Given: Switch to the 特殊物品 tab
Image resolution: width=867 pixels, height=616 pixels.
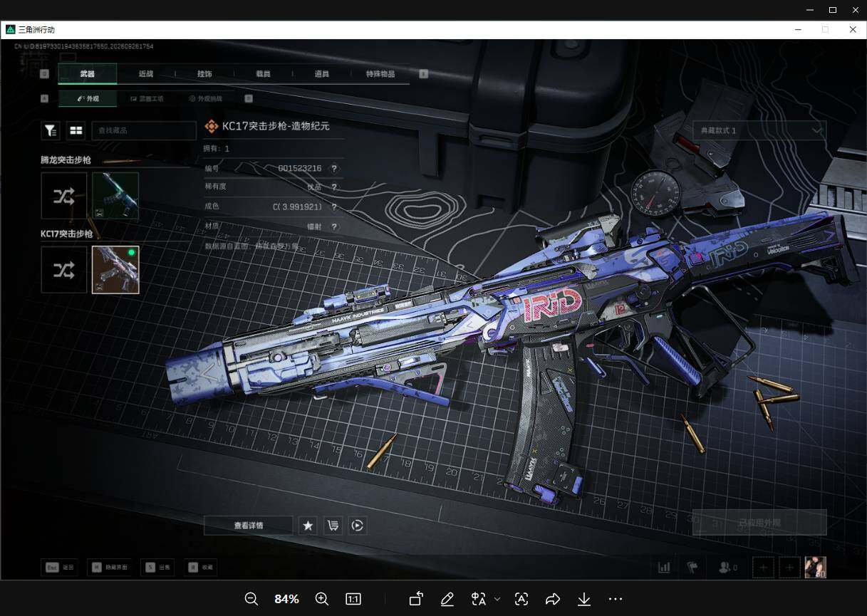Looking at the screenshot, I should point(380,73).
